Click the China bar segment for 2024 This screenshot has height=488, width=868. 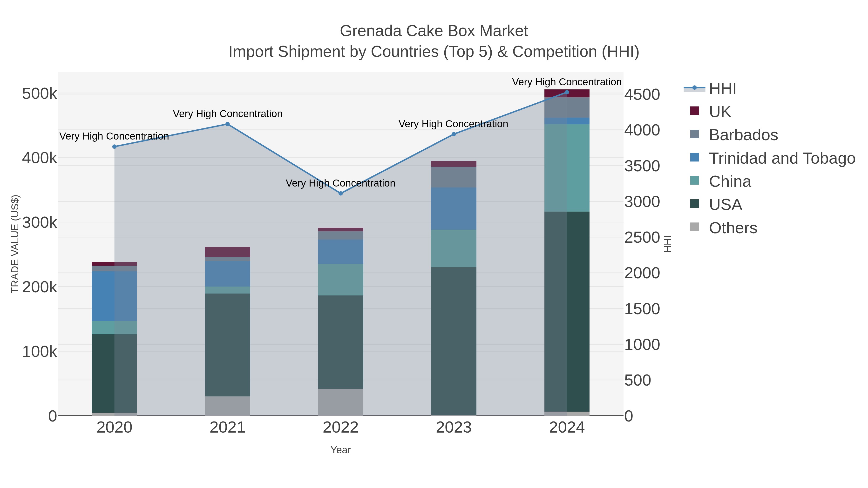click(567, 168)
